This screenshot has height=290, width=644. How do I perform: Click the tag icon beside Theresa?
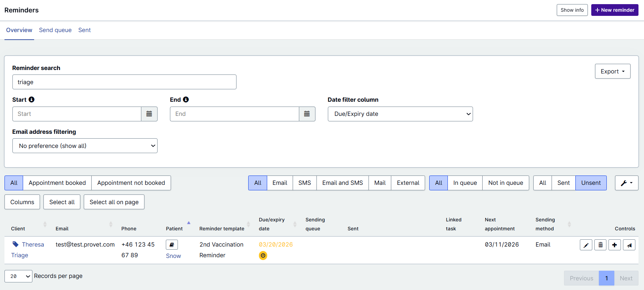click(16, 244)
